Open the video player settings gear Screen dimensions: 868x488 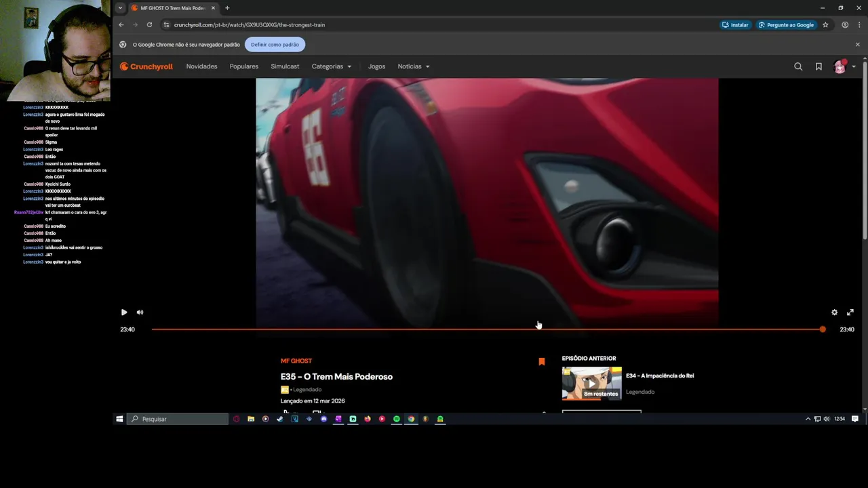pyautogui.click(x=834, y=312)
